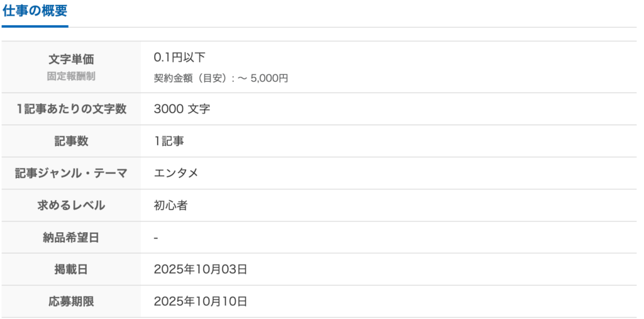Viewport: 644px width, 319px height.
Task: Click the blue underline beneath 仕事の概要
Action: [35, 26]
